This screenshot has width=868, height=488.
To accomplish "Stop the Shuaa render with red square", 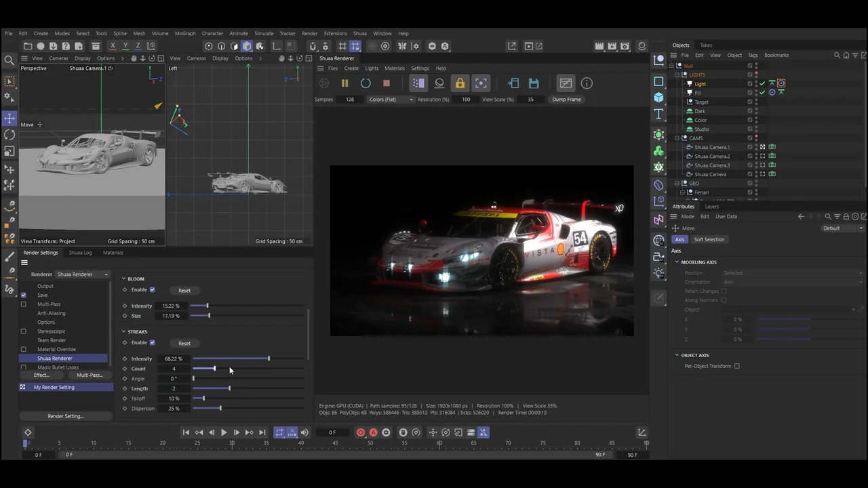I will (x=387, y=83).
